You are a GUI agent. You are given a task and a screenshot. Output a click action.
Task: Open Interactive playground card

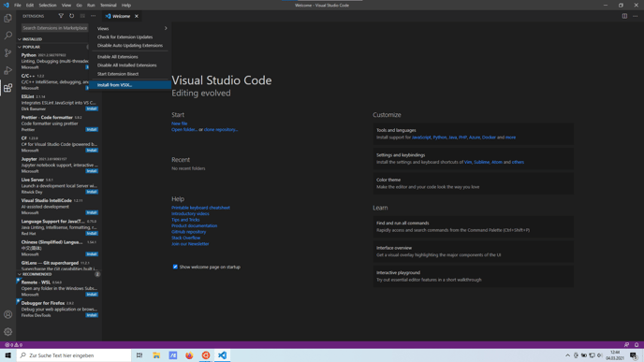[x=473, y=276]
